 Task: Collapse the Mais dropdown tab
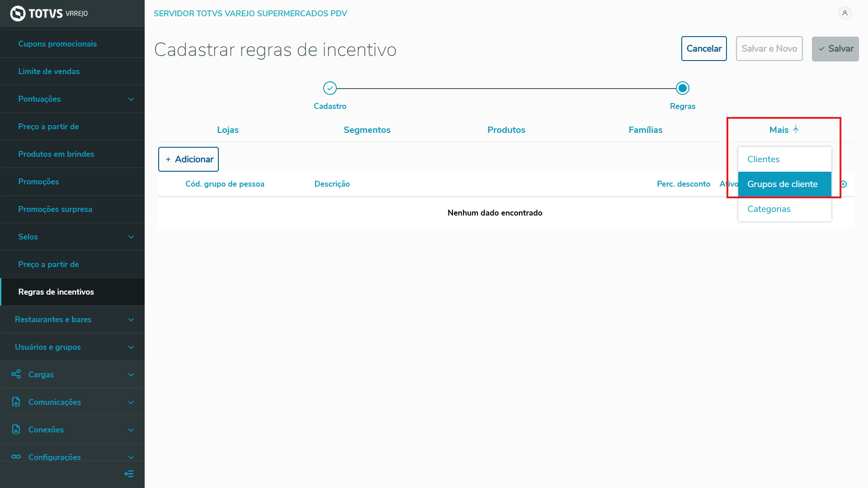click(x=784, y=130)
